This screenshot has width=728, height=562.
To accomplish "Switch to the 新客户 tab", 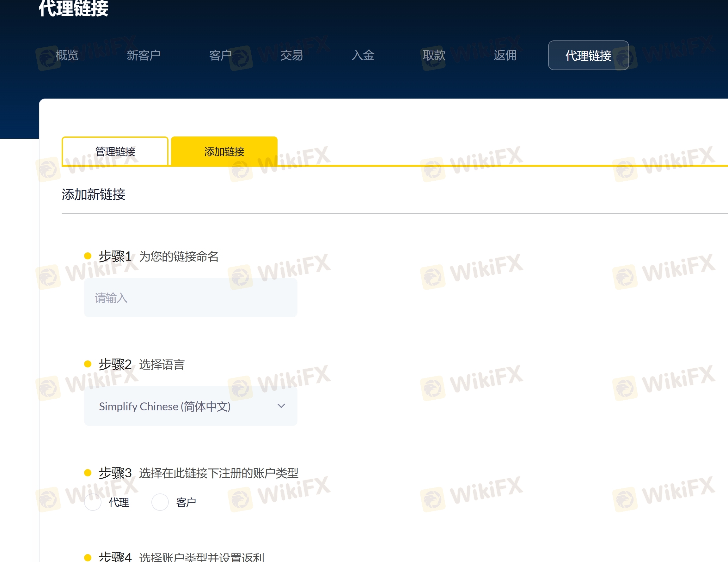I will (x=144, y=55).
